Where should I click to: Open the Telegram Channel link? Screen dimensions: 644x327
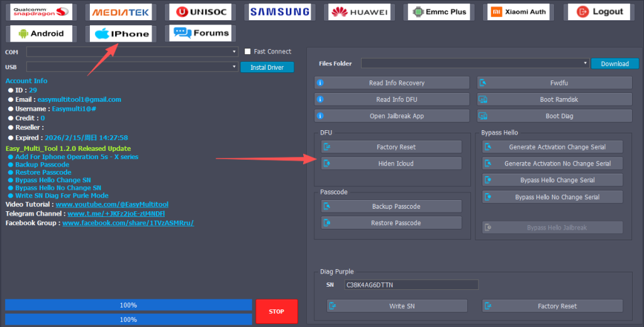(x=116, y=214)
